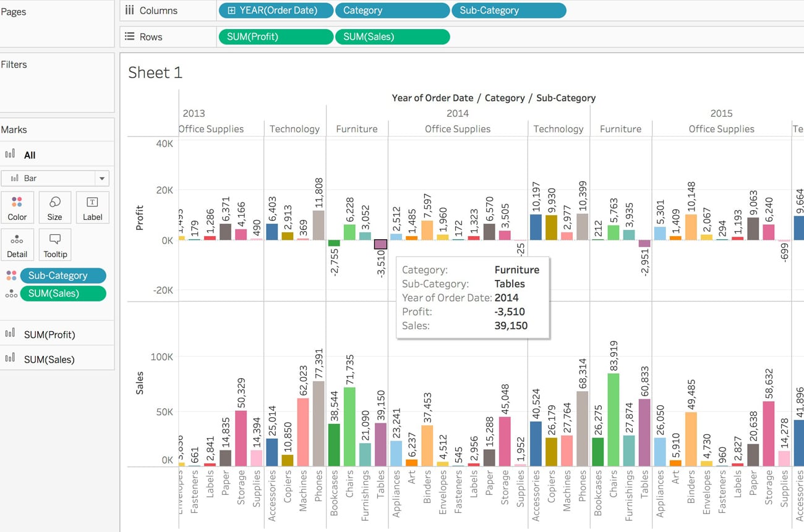Screen dimensions: 804x532
Task: Click the 2014 Chairs sales bar
Action: pyautogui.click(x=349, y=426)
